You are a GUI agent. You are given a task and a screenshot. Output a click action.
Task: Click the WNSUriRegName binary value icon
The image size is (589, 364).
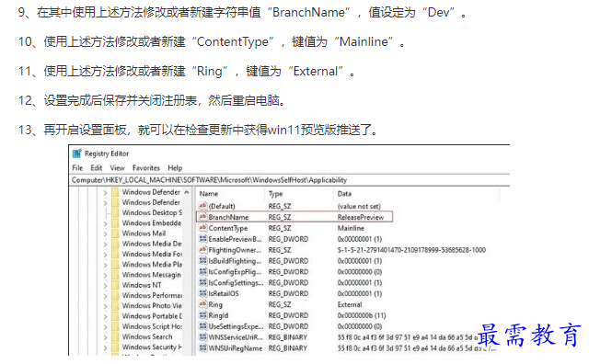[202, 347]
